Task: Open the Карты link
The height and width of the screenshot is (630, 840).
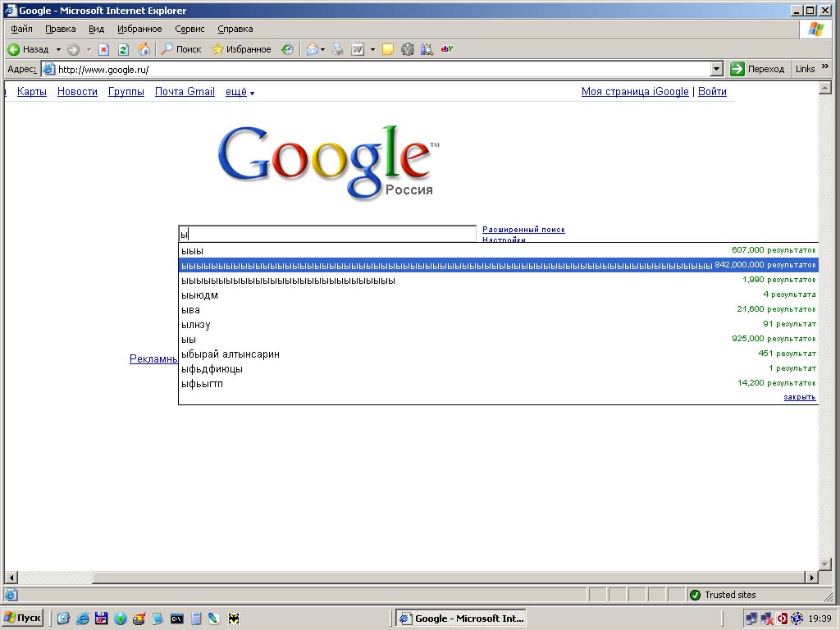Action: tap(32, 92)
